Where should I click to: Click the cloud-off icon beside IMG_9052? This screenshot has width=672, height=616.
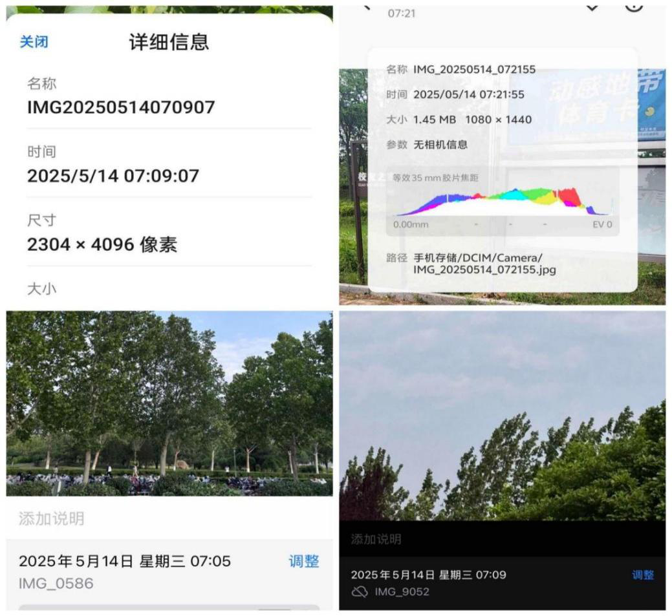click(x=359, y=591)
